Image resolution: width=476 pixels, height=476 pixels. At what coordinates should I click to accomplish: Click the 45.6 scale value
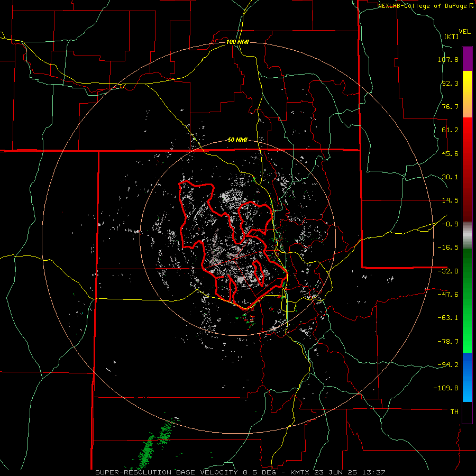pos(450,153)
